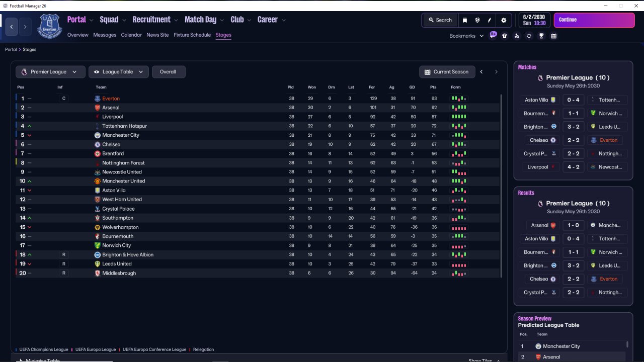644x362 pixels.
Task: Show the next season with the right chevron
Action: coord(496,72)
